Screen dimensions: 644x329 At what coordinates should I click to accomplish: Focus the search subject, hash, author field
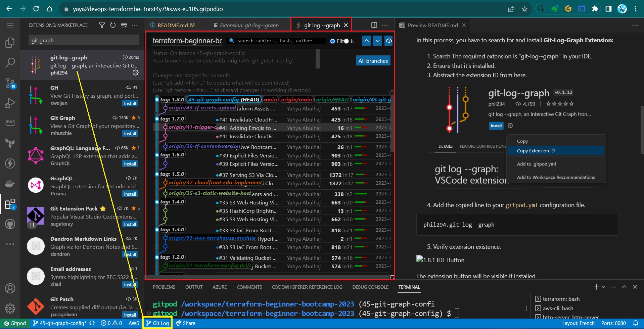[276, 41]
